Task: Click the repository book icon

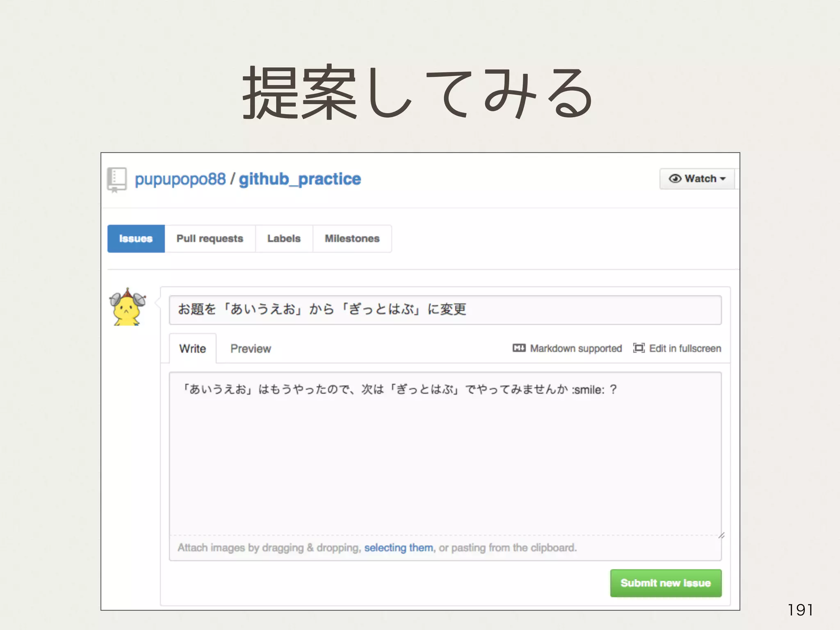Action: click(x=117, y=180)
